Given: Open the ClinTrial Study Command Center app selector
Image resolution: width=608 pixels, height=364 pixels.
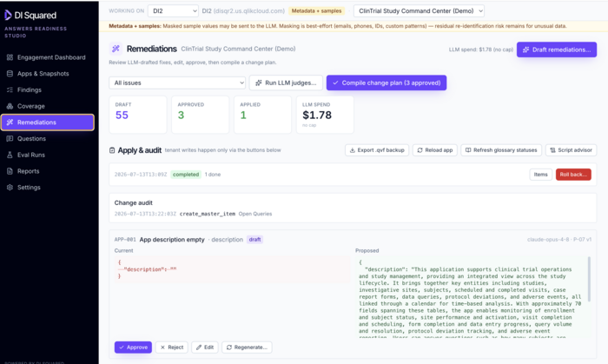Looking at the screenshot, I should point(419,10).
